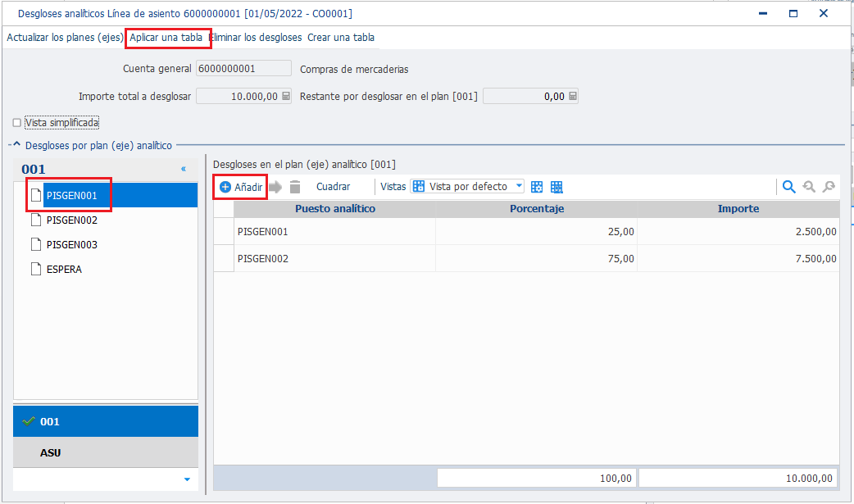The image size is (854, 504).
Task: Click the trash delete icon in toolbar
Action: (295, 187)
